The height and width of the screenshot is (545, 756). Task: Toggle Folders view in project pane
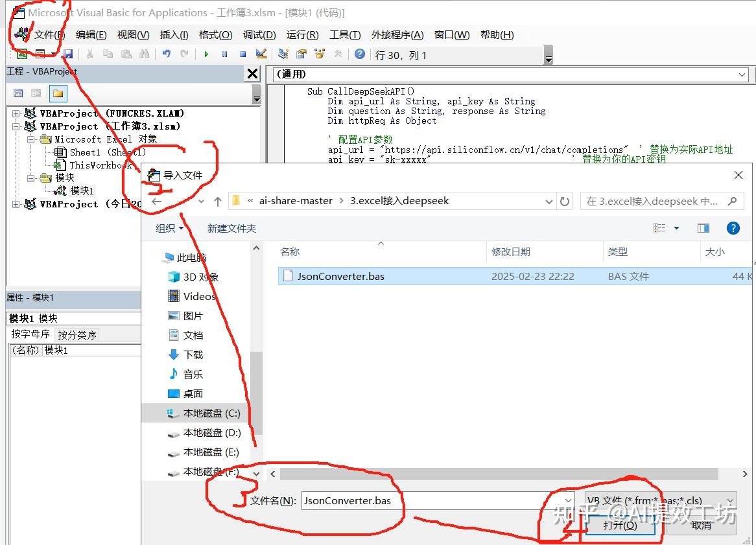pyautogui.click(x=58, y=93)
